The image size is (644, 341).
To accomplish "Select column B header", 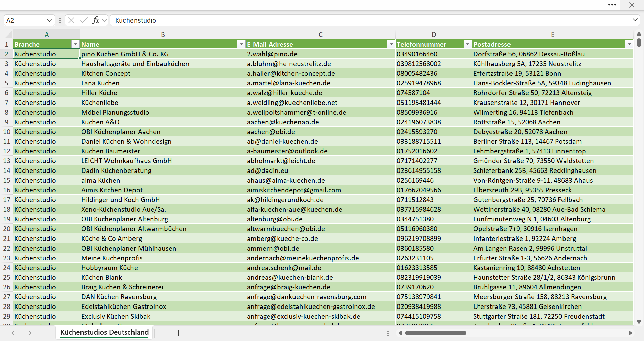I will 163,35.
